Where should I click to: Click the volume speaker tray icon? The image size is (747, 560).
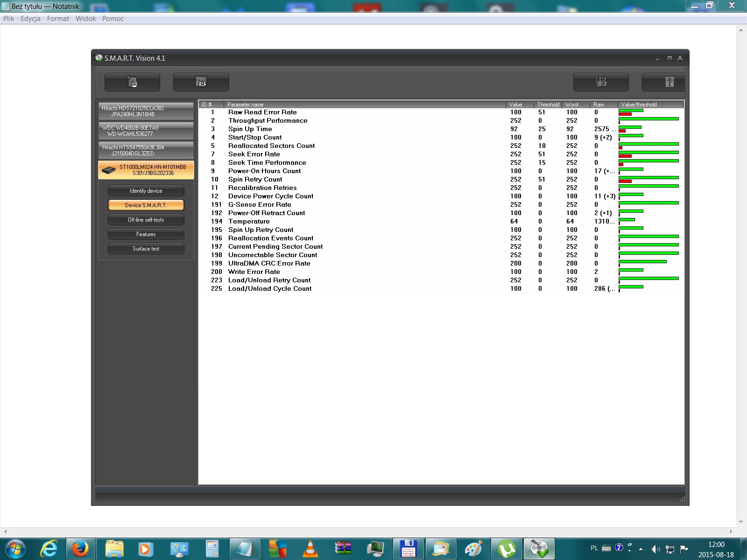[655, 549]
